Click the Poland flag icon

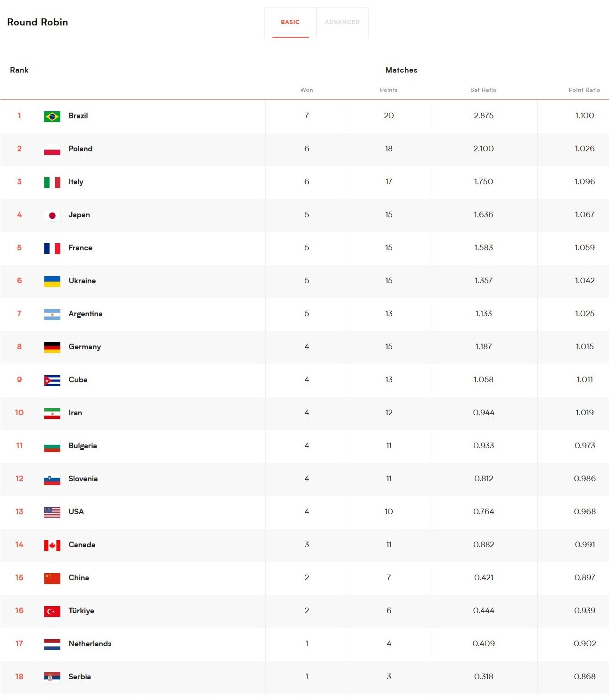[52, 149]
